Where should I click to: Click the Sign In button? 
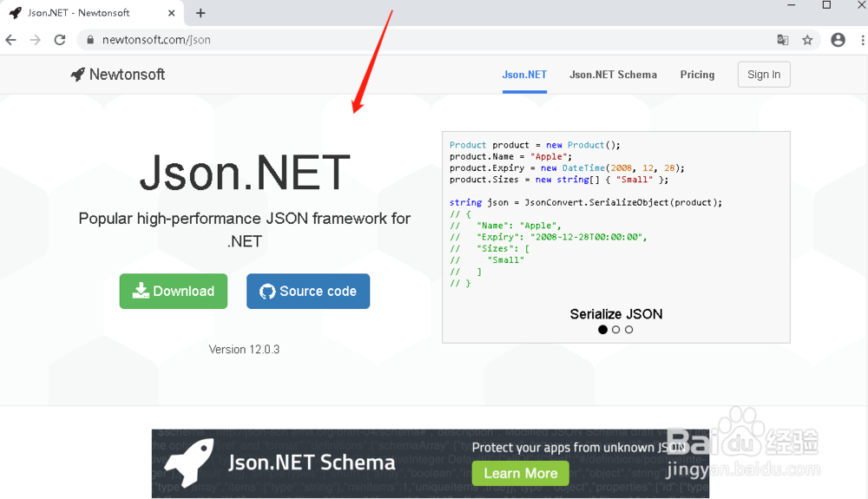764,74
